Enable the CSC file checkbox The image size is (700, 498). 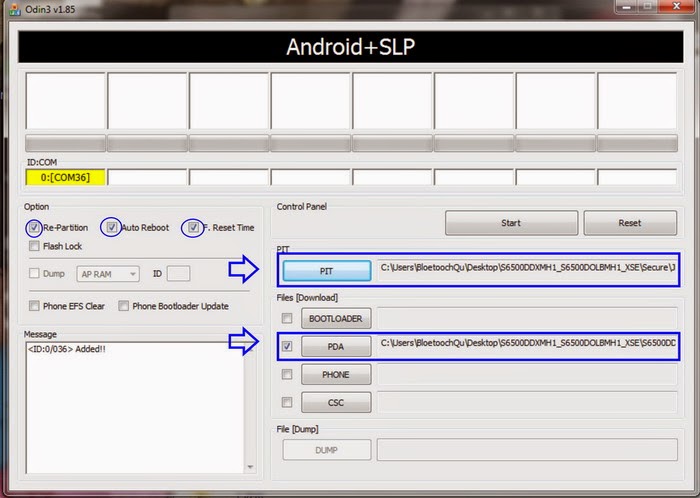click(287, 403)
